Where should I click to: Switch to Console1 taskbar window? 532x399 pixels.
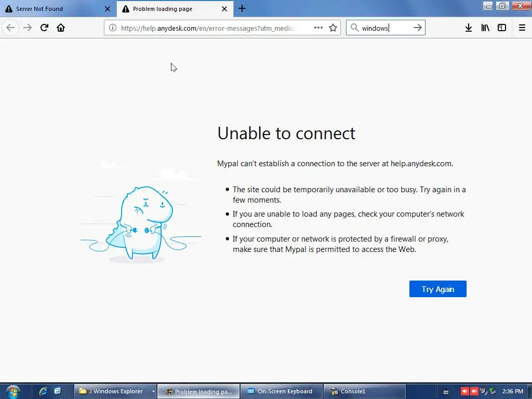(364, 391)
